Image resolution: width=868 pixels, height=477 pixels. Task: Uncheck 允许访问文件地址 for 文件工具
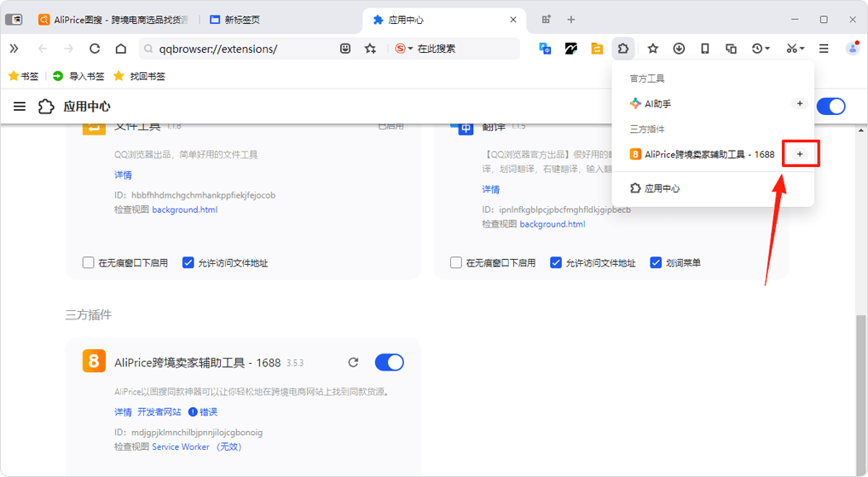[x=188, y=263]
